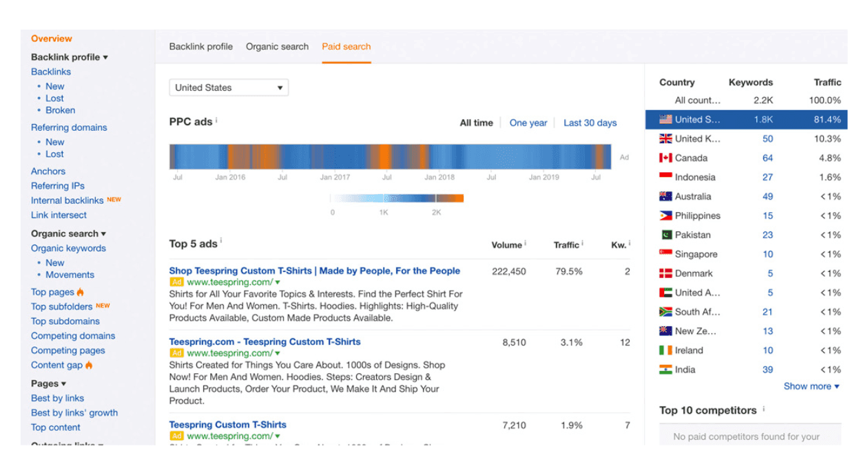Click the Ad badge under Teespring.com - Teespring Custom T-Shirts

point(177,353)
